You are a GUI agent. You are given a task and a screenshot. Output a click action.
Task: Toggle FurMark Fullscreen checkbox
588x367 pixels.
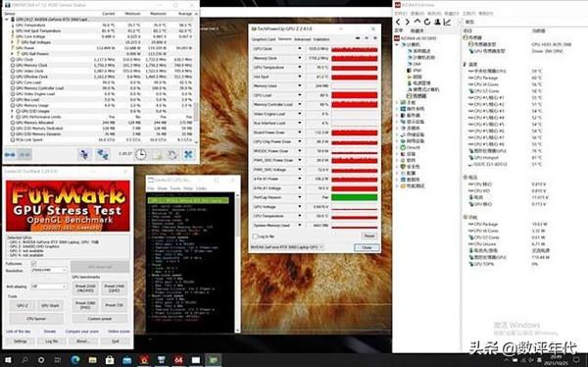click(33, 263)
